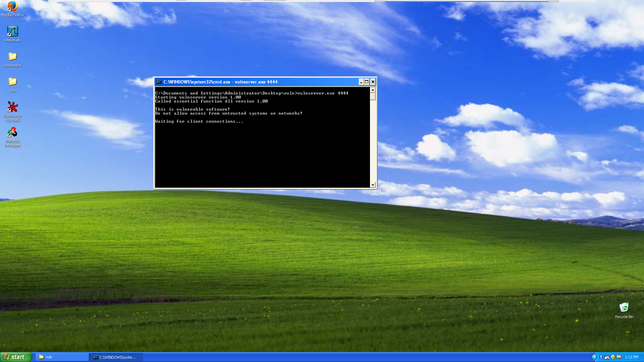Open the WorkingOn folder
Viewport: 644px width, 362px height.
[12, 57]
